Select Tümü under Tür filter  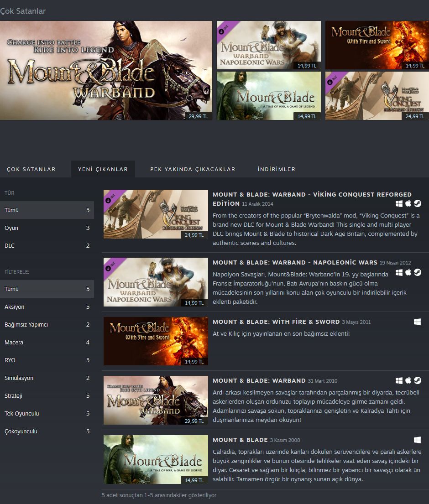47,210
